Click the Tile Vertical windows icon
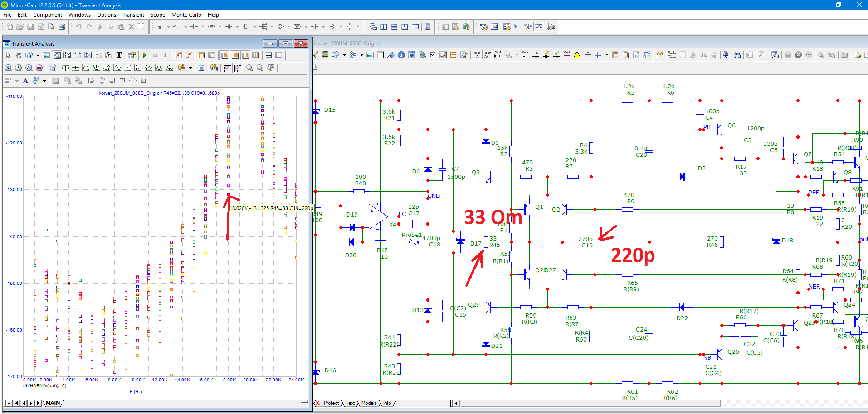 point(384,27)
